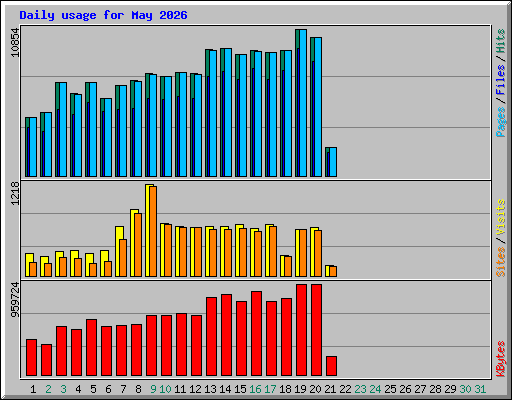Click day 20 on the date axis
Viewport: 512px width, 400px height.
pyautogui.click(x=315, y=389)
